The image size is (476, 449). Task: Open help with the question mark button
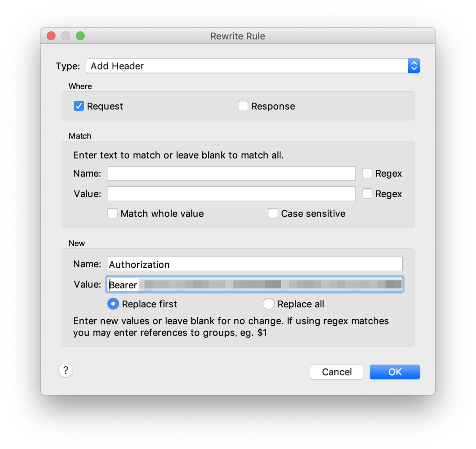[x=66, y=370]
